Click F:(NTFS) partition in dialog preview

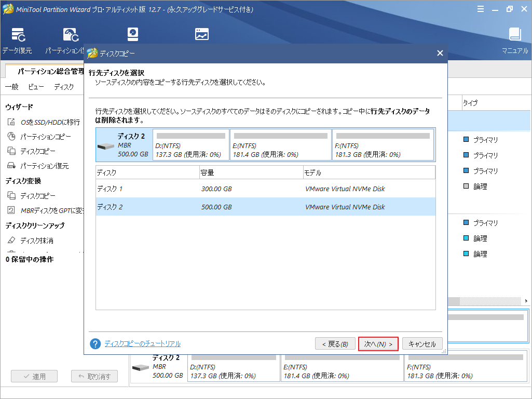click(x=383, y=144)
